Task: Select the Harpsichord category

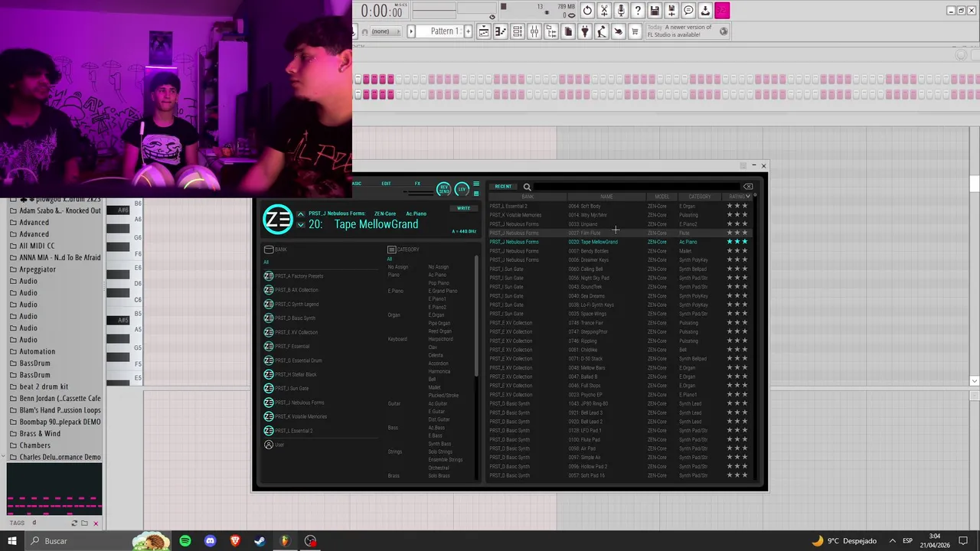Action: pos(440,339)
